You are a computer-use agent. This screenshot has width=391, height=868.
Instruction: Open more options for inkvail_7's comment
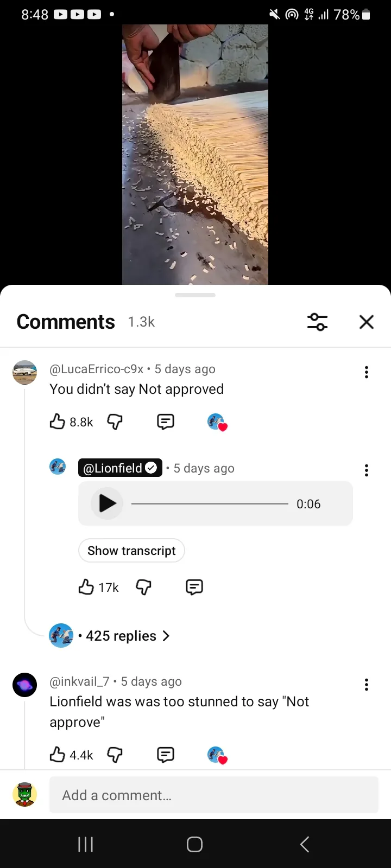(x=367, y=685)
